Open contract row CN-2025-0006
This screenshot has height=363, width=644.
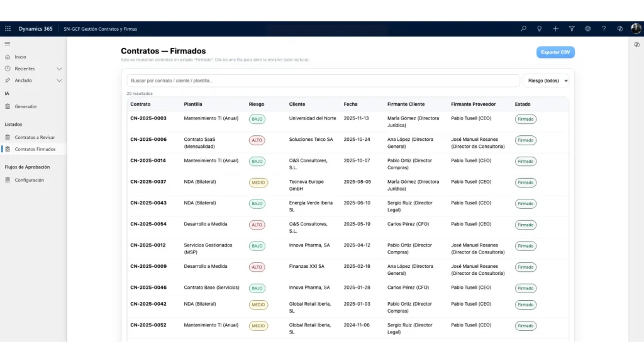(x=148, y=140)
